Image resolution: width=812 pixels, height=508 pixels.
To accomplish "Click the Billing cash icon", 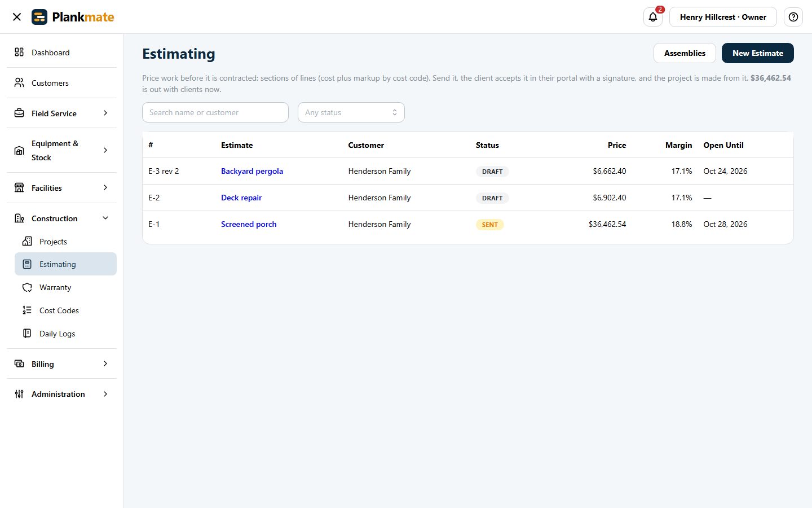I will tap(19, 364).
